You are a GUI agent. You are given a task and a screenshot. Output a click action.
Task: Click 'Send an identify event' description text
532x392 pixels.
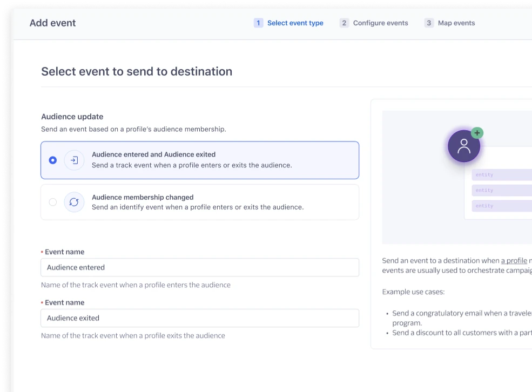tap(198, 207)
